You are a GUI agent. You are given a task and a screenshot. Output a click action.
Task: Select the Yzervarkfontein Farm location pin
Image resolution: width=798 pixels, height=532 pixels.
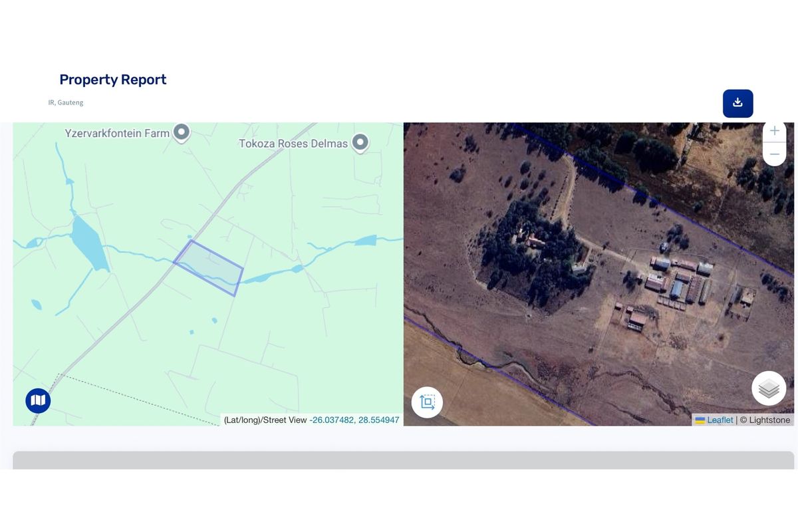click(182, 132)
